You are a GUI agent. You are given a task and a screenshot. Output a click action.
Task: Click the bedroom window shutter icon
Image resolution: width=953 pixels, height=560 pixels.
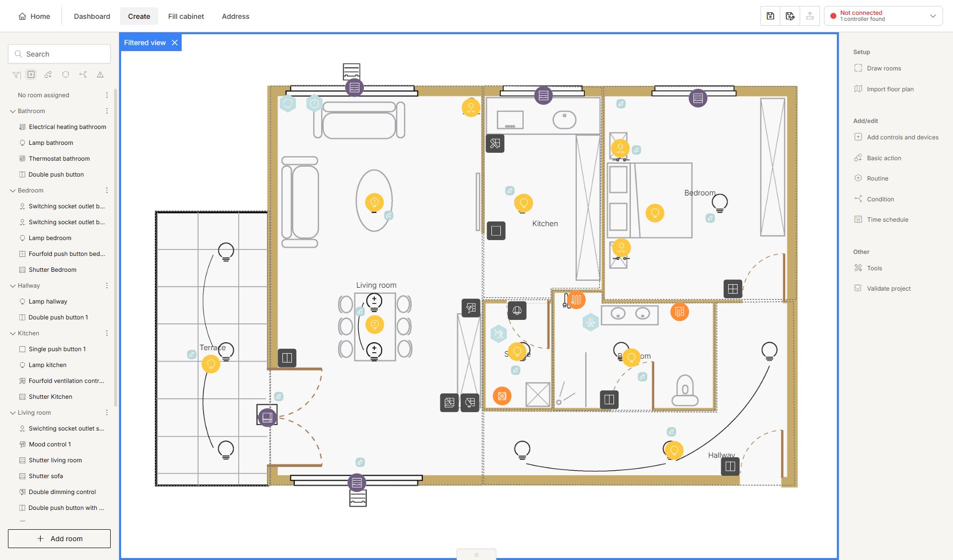coord(698,98)
